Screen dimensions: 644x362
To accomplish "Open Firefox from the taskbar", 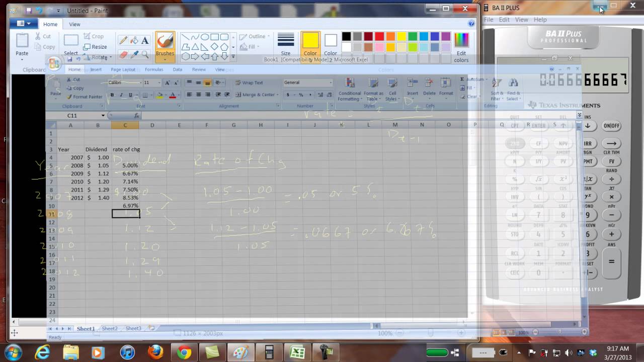I will point(155,352).
